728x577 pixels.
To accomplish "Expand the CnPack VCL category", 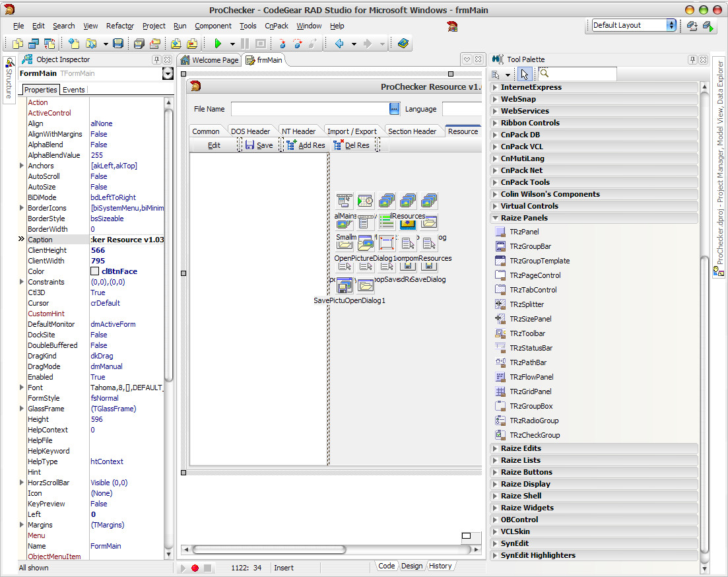I will (495, 147).
